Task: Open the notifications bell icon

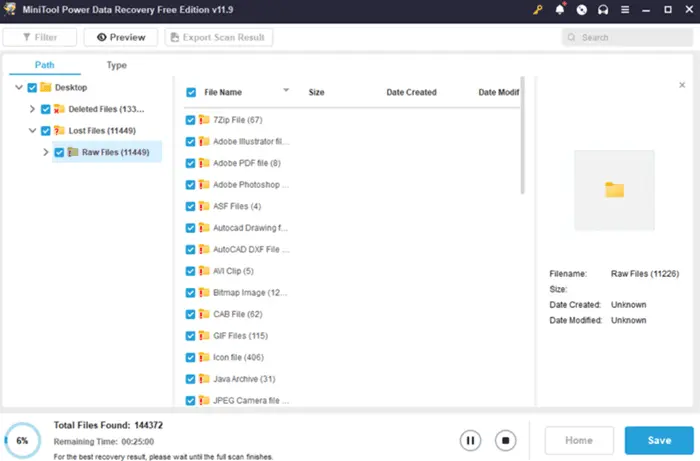Action: [560, 9]
